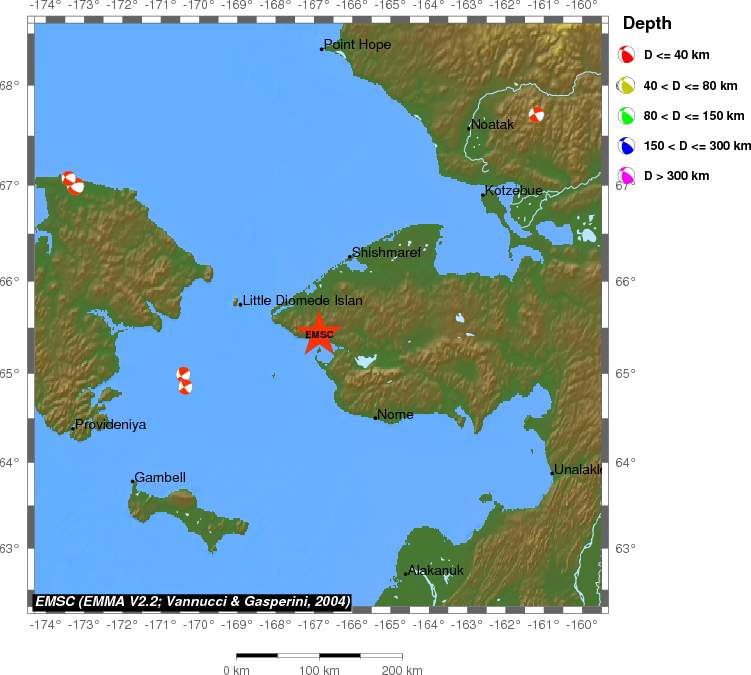Screen dimensions: 751x675
Task: Click the blue 150 < D <= 300 km legend icon
Action: click(x=627, y=146)
